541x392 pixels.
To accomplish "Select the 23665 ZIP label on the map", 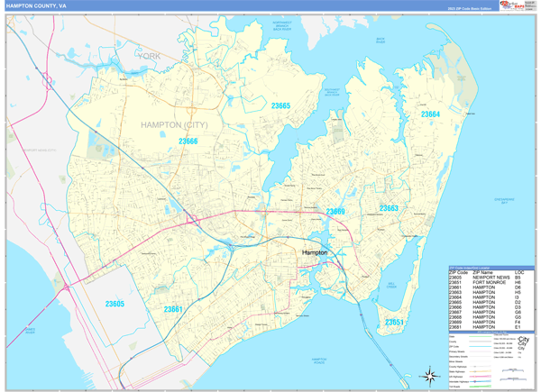I will (x=280, y=106).
